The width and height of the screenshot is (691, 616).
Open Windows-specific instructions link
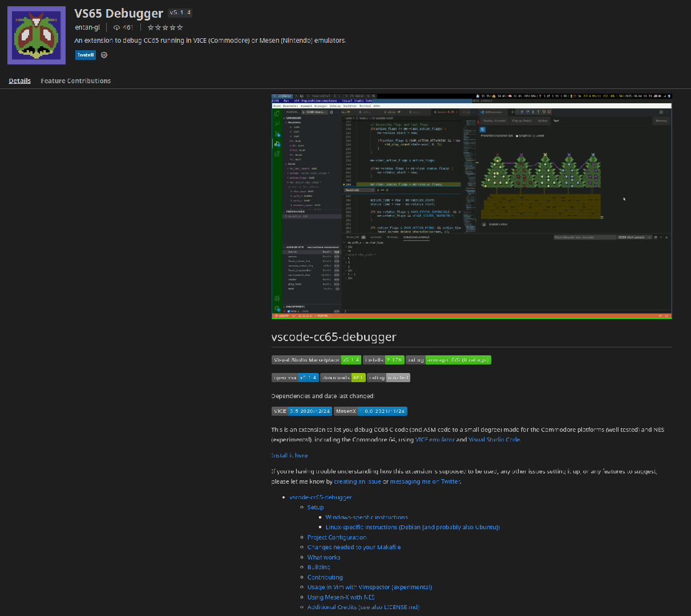pyautogui.click(x=367, y=517)
